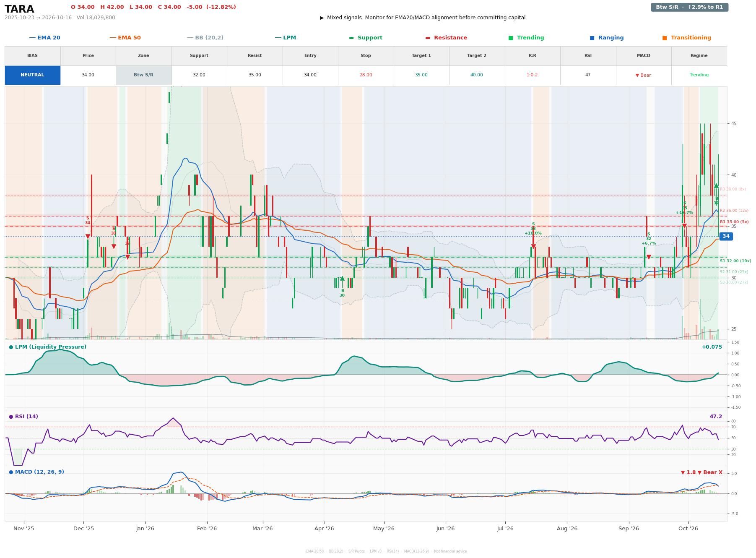Click the S1 32.00 (19x) support label
The height and width of the screenshot is (558, 756).
coord(735,261)
